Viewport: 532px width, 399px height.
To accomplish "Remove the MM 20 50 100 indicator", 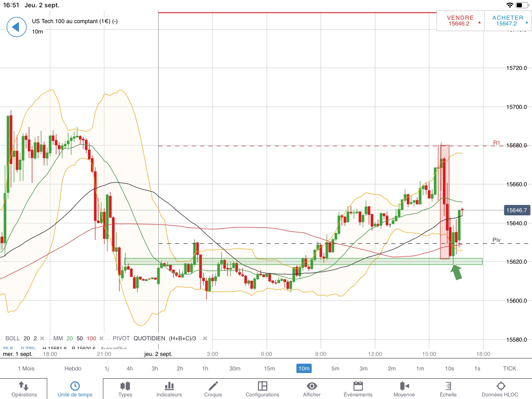I will click(x=102, y=338).
